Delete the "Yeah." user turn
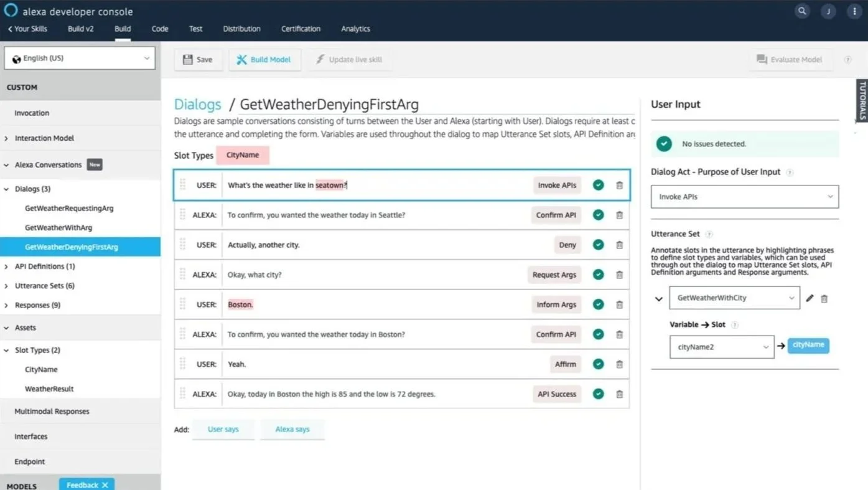This screenshot has height=490, width=868. (x=619, y=365)
